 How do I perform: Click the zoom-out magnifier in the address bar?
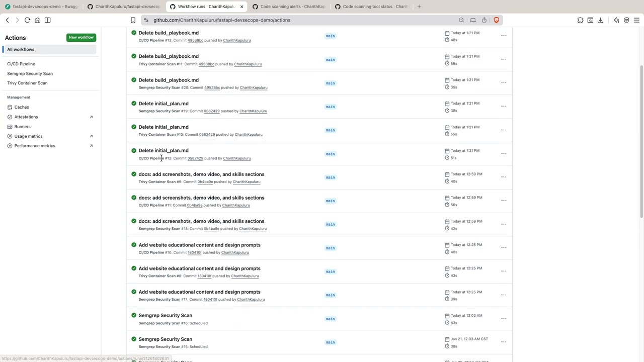[x=461, y=20]
